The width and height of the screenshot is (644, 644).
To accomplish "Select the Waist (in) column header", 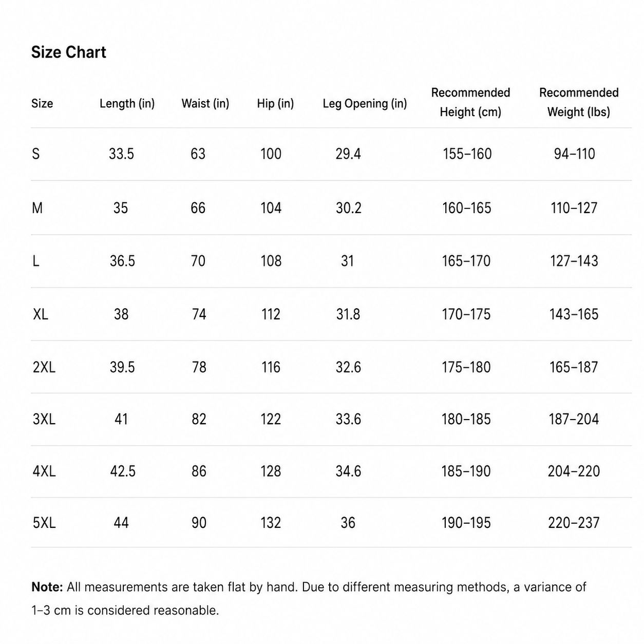I will coord(205,103).
